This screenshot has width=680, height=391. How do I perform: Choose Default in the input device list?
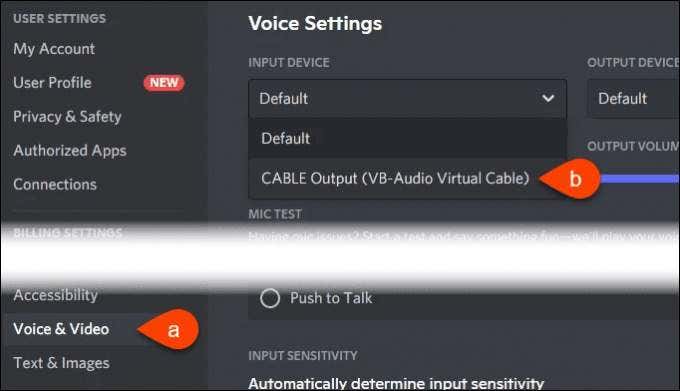tap(408, 138)
